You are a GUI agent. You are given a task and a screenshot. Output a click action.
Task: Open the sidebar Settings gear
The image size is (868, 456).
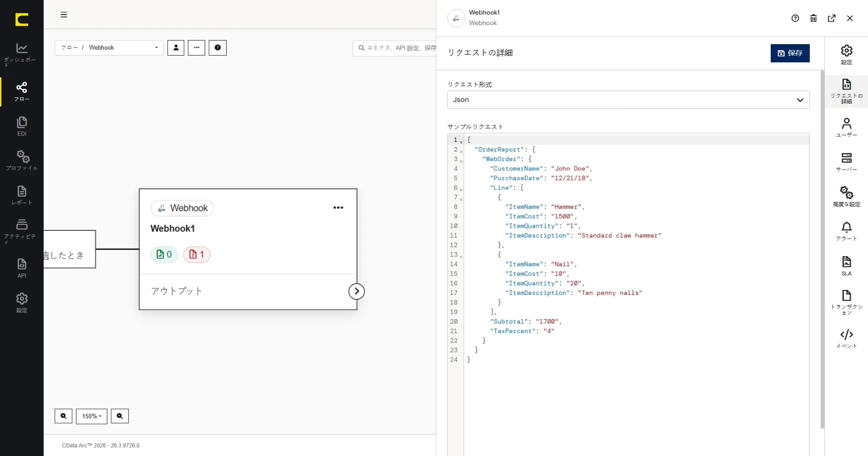(22, 302)
